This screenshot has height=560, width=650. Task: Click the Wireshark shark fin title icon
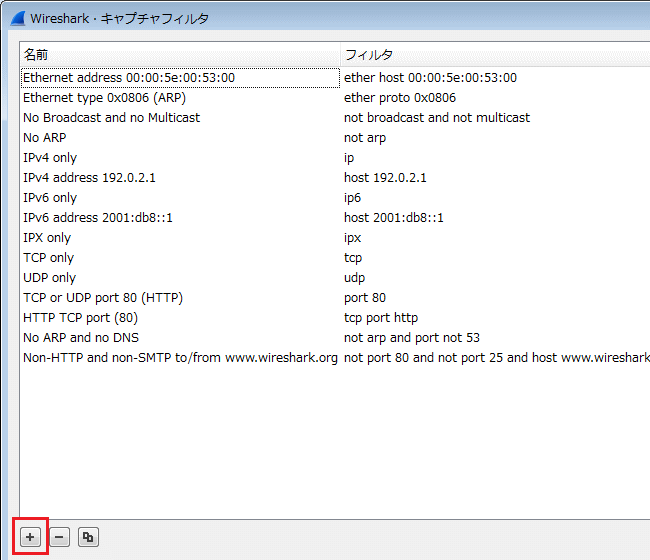pyautogui.click(x=18, y=19)
